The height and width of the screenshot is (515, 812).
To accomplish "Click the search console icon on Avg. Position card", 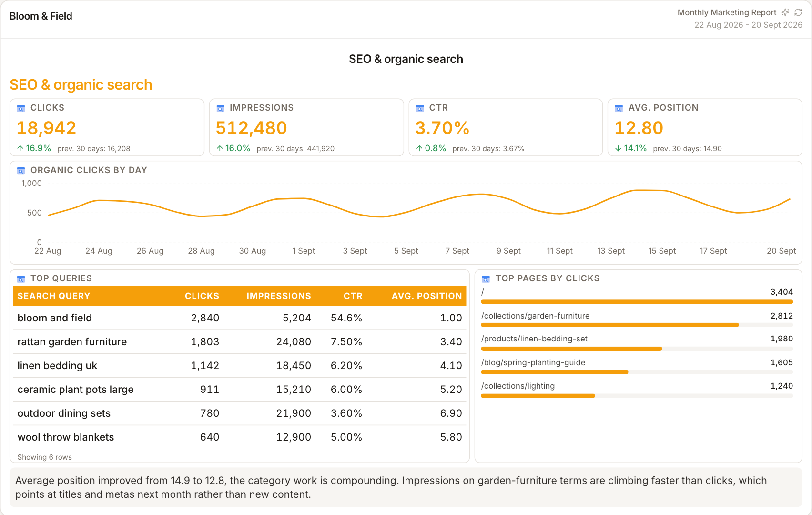I will tap(619, 108).
